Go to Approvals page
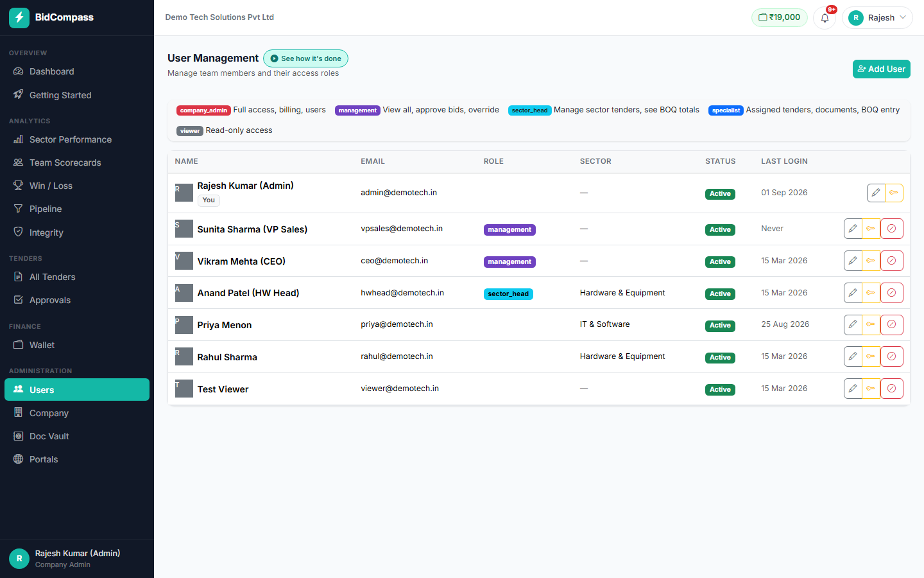 [77, 300]
